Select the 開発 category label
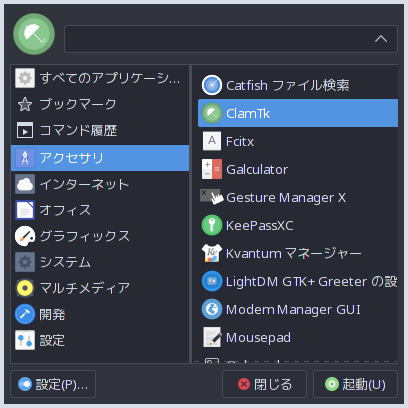This screenshot has height=408, width=408. [x=52, y=314]
